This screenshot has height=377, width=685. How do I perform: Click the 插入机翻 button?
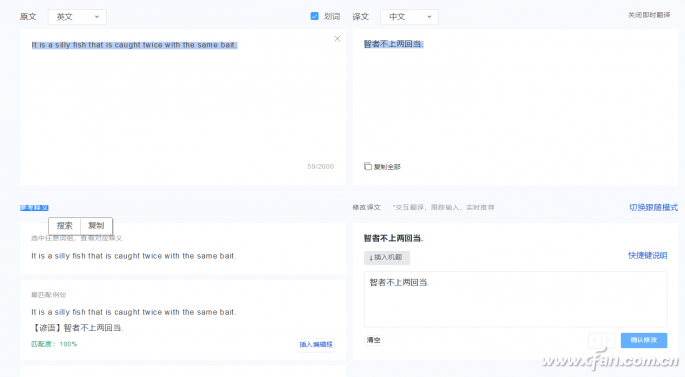pyautogui.click(x=387, y=258)
